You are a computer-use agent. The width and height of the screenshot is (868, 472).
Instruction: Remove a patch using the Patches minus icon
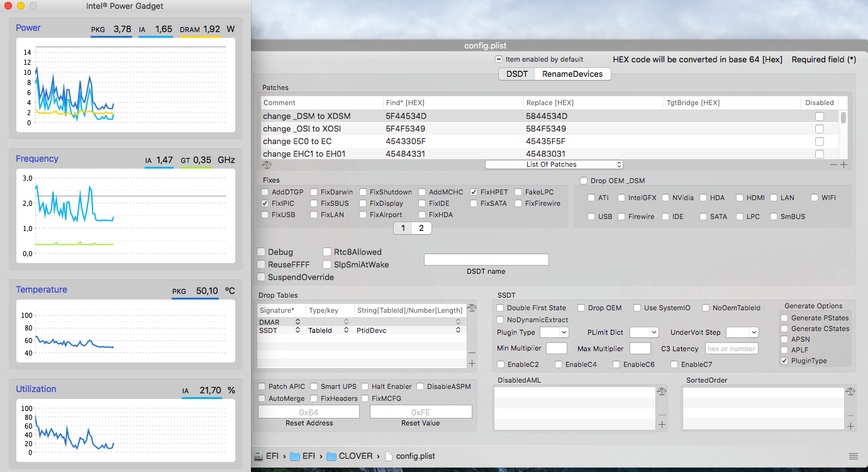click(834, 165)
